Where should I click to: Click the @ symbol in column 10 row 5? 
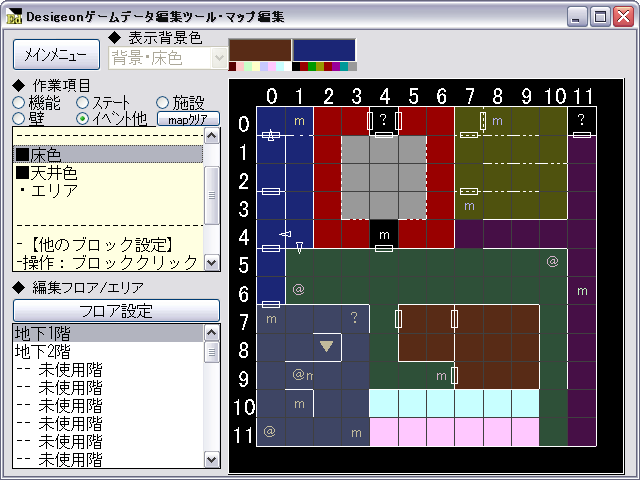click(x=552, y=261)
